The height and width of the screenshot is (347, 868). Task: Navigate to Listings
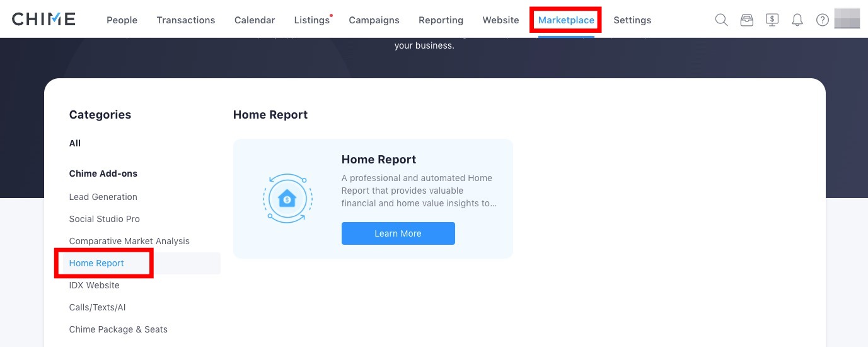[312, 20]
